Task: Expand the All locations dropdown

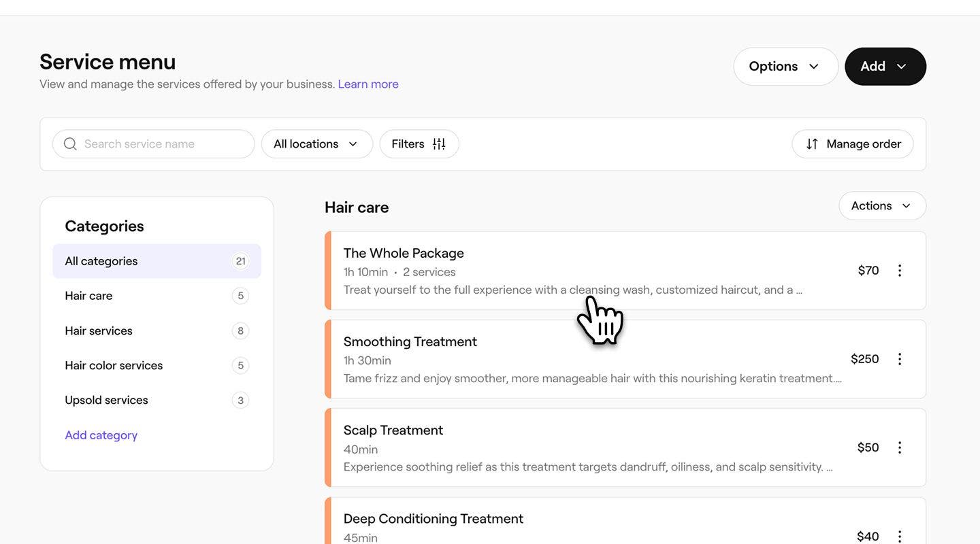Action: 316,144
